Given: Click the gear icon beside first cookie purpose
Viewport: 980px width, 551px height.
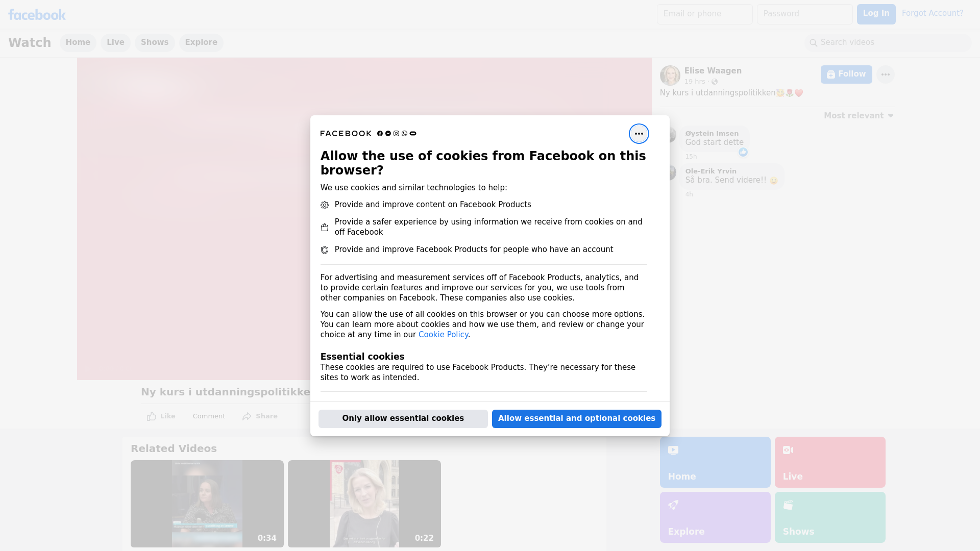Looking at the screenshot, I should pyautogui.click(x=325, y=205).
